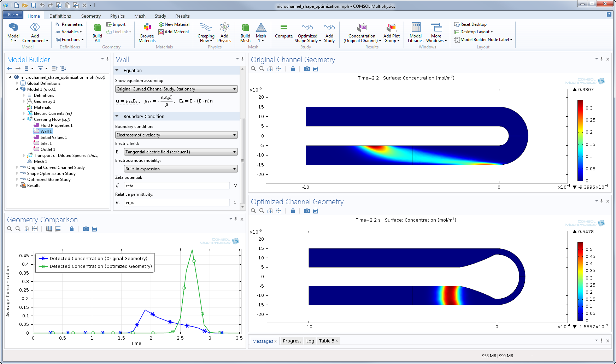Image resolution: width=616 pixels, height=364 pixels.
Task: Toggle the pin on the Model Builder panel
Action: point(107,59)
